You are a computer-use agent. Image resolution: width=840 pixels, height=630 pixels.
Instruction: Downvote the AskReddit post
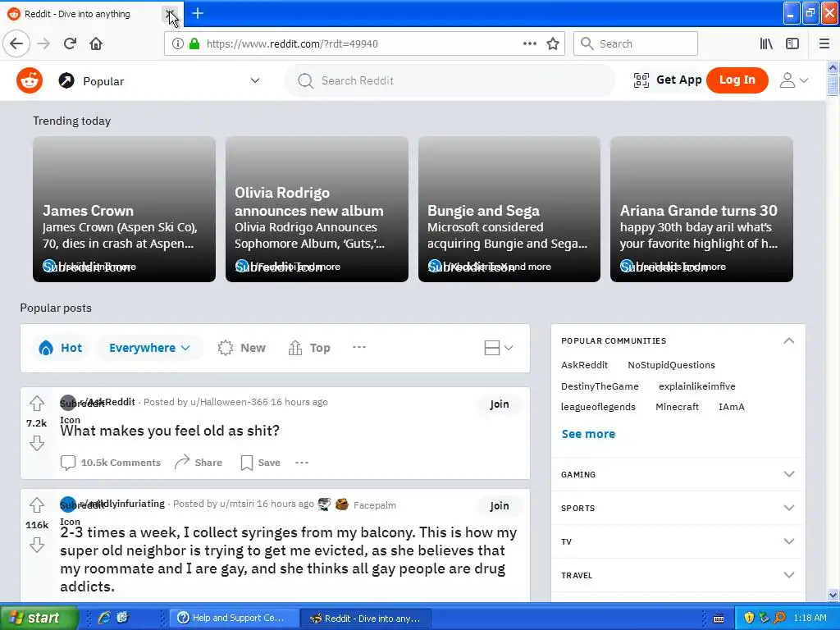coord(36,443)
